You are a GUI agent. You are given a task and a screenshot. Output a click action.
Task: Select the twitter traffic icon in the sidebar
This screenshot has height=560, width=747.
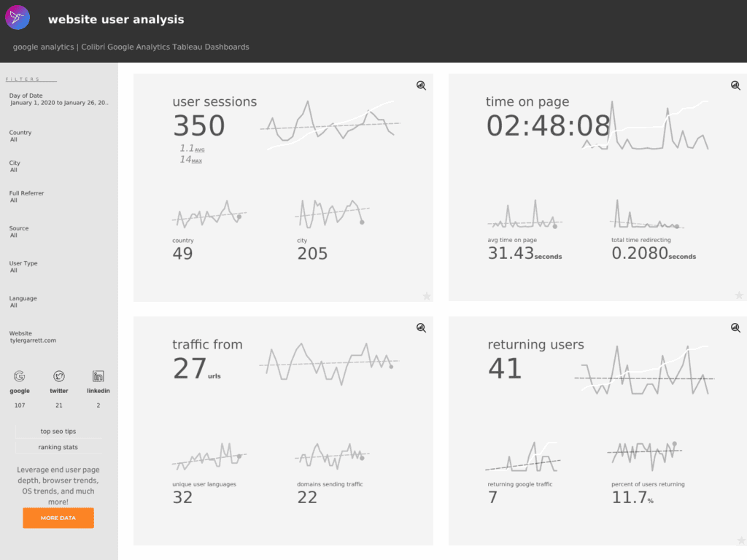click(x=58, y=377)
